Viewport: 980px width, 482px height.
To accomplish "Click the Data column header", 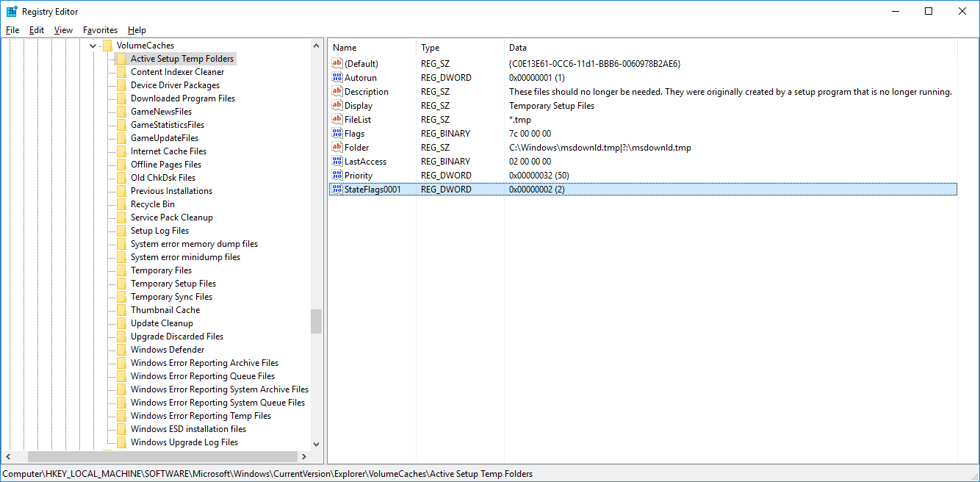I will pyautogui.click(x=517, y=48).
